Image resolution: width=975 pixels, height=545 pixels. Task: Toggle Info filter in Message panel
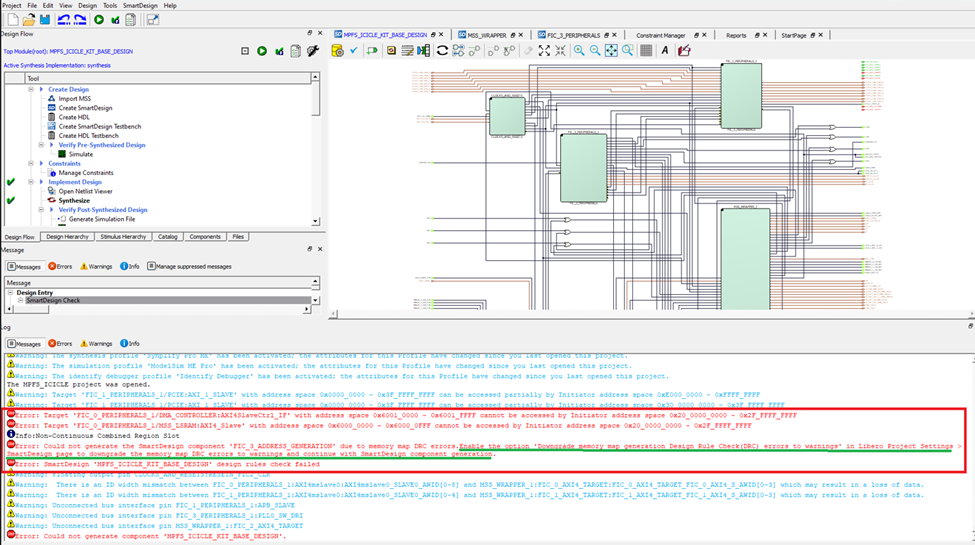[x=129, y=266]
